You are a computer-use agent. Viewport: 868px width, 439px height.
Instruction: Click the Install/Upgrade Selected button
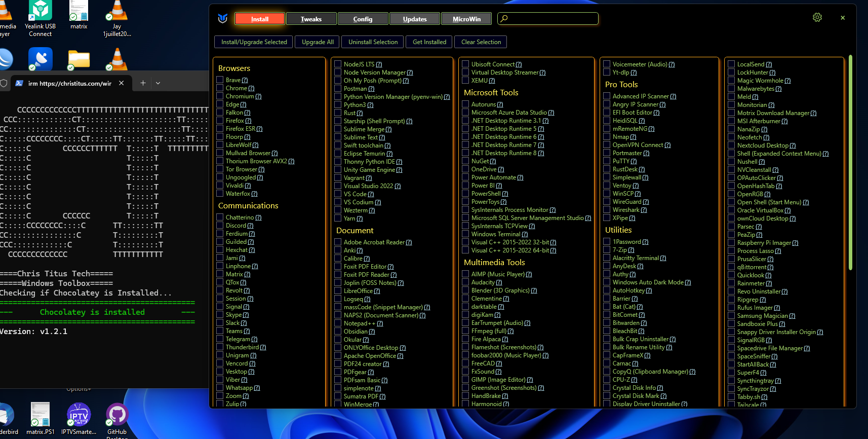pos(254,42)
